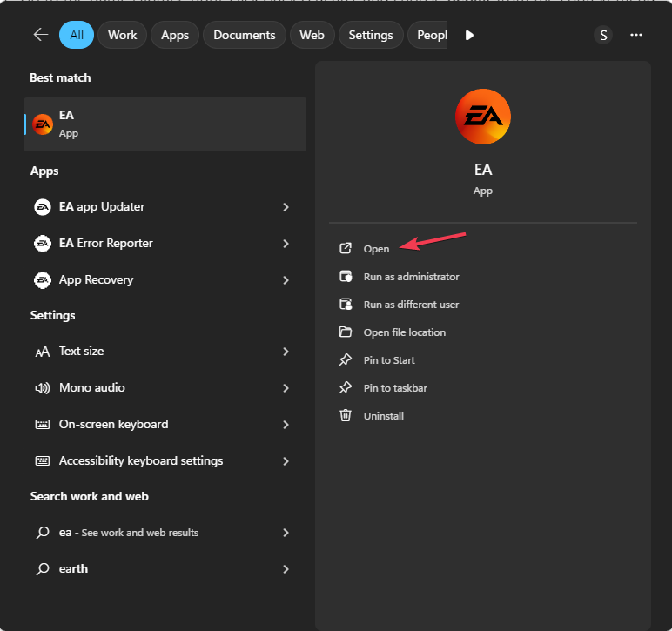
Task: Click the Open file location folder icon
Action: coord(346,332)
